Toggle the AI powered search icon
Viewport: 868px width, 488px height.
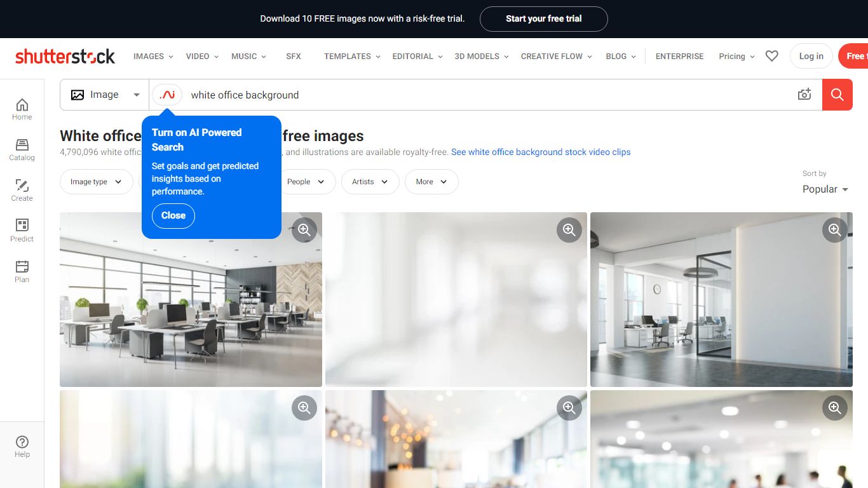click(167, 95)
